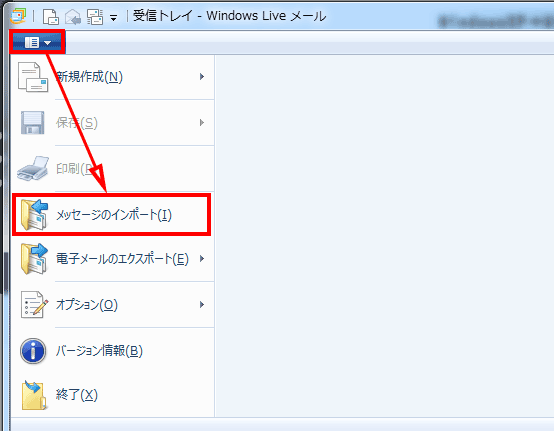Expand the 電子メールのエクスポート submenu arrow

202,259
